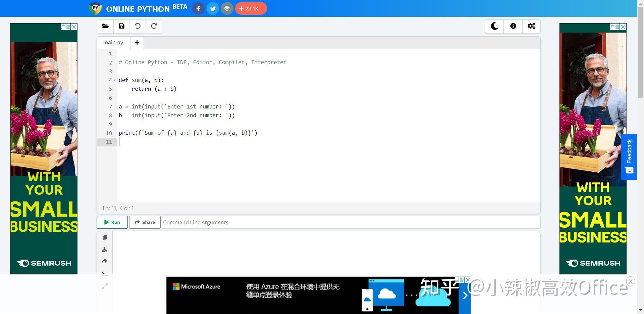Image resolution: width=644 pixels, height=314 pixels.
Task: Click the Online Python logo
Action: pos(138,8)
